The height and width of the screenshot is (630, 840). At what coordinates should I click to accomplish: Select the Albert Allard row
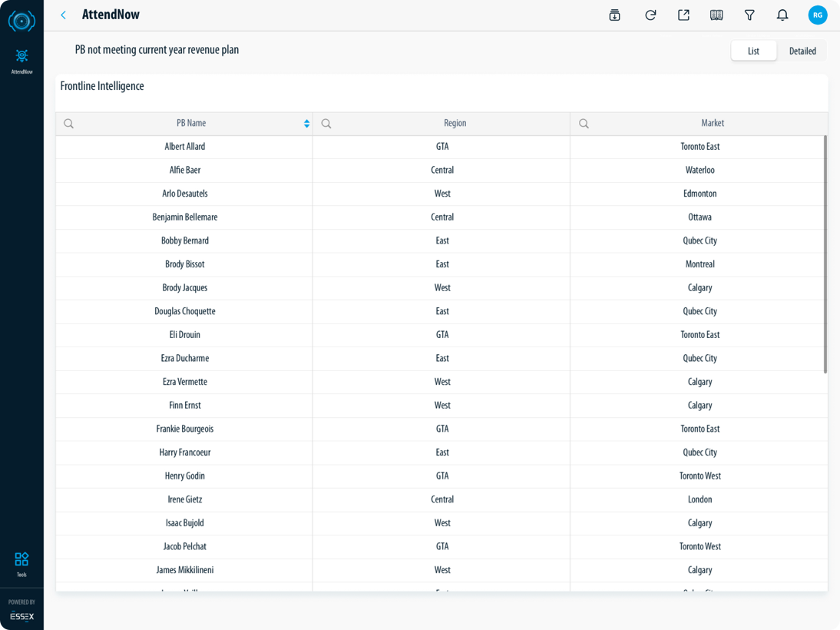pyautogui.click(x=185, y=147)
